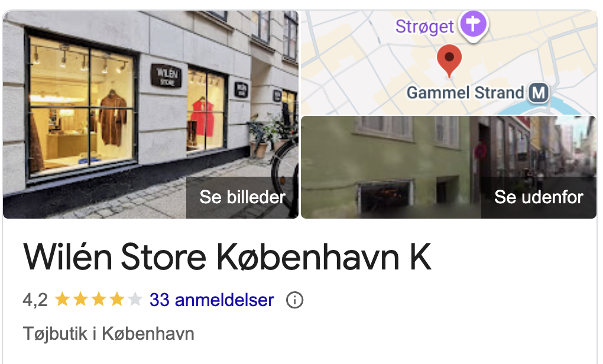Open the 33 anmeldelser reviews link

click(x=212, y=300)
